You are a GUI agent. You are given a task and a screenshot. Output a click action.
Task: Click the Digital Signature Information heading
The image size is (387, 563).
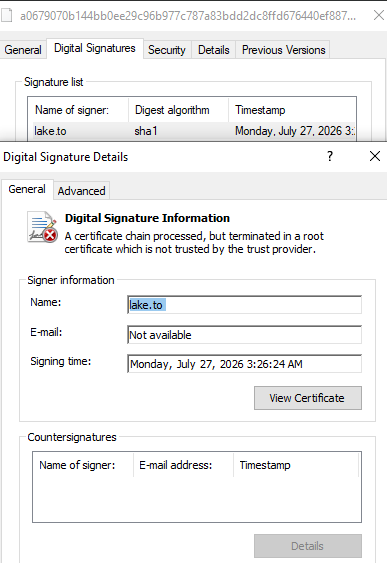coord(147,218)
